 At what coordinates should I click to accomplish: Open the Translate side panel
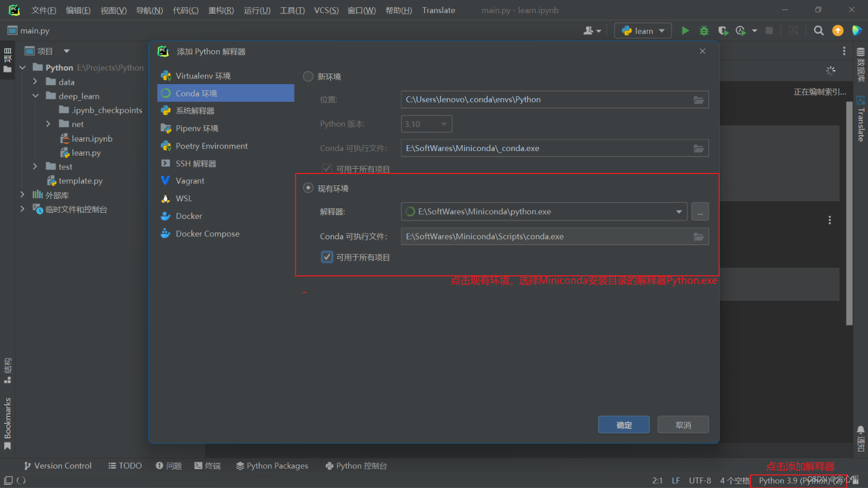click(861, 119)
